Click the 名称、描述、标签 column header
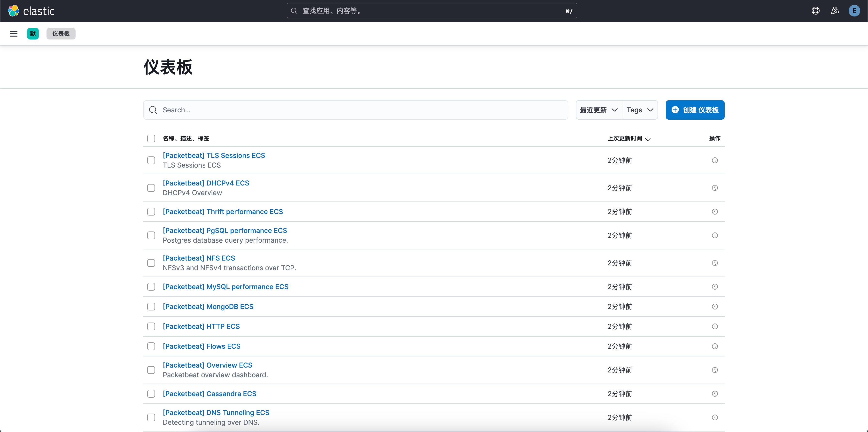Screen dimensions: 868x432 186,139
